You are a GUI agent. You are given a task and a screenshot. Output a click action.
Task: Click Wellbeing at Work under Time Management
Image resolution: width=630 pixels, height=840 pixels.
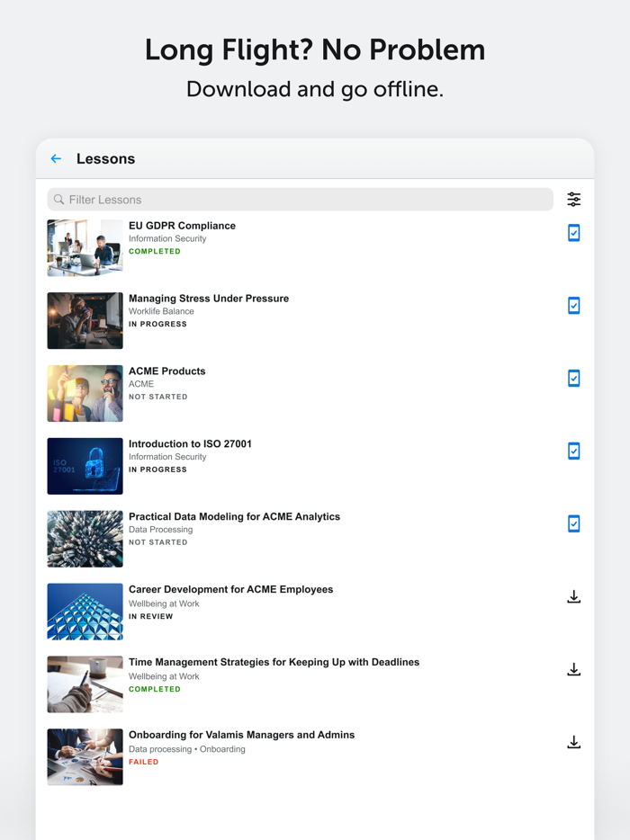[x=164, y=676]
